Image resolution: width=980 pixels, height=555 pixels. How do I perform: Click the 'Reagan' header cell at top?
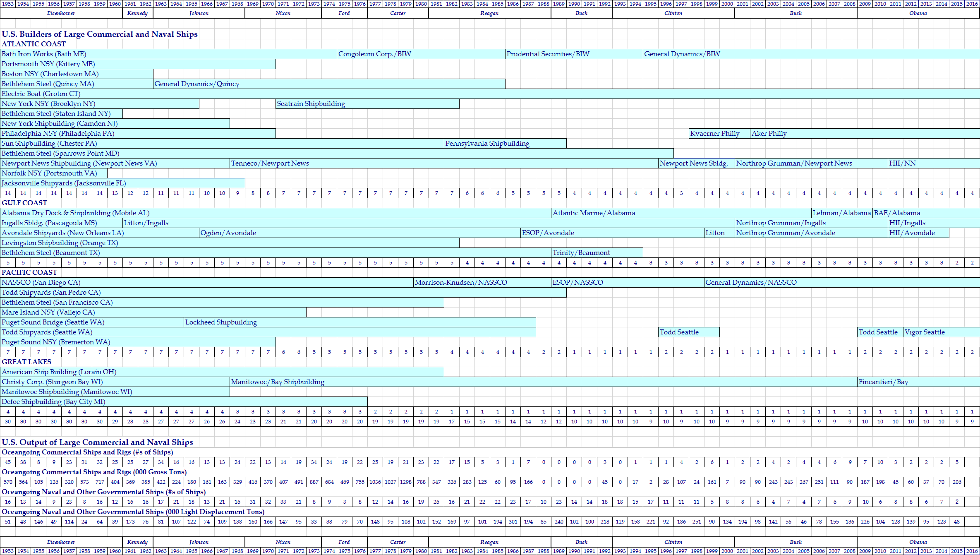490,13
